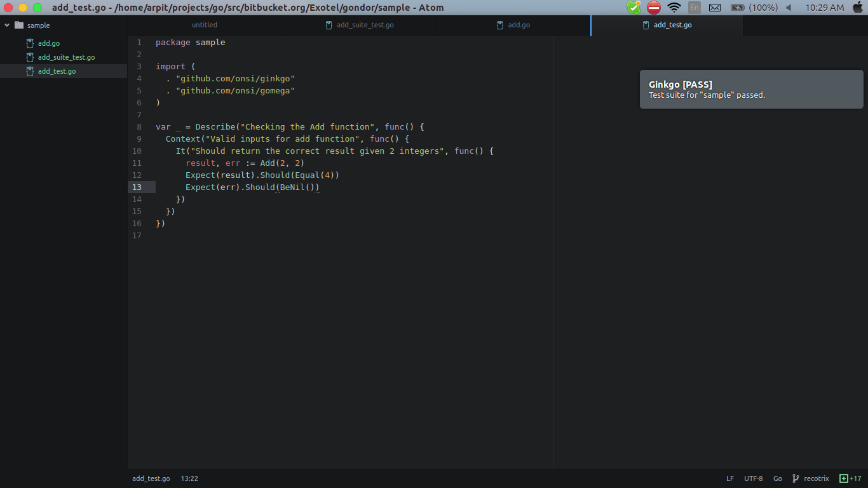Switch to the add_test.go tab
868x488 pixels.
tap(667, 25)
